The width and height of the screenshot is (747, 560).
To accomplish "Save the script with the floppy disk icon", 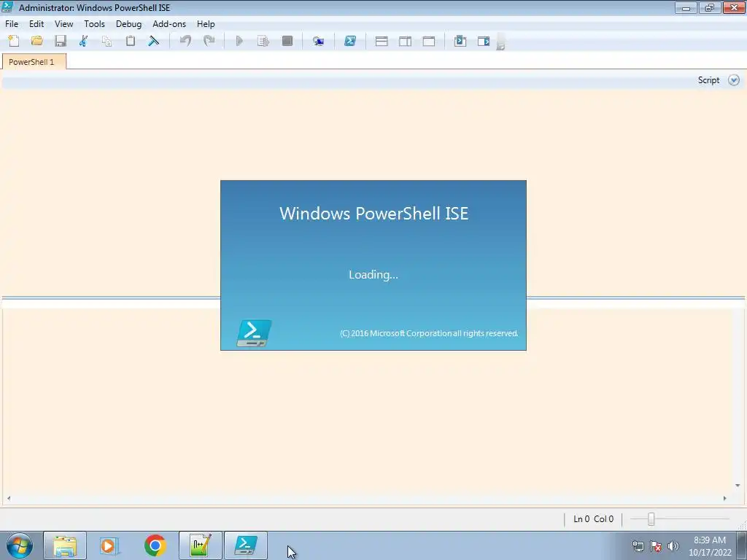I will click(x=61, y=41).
